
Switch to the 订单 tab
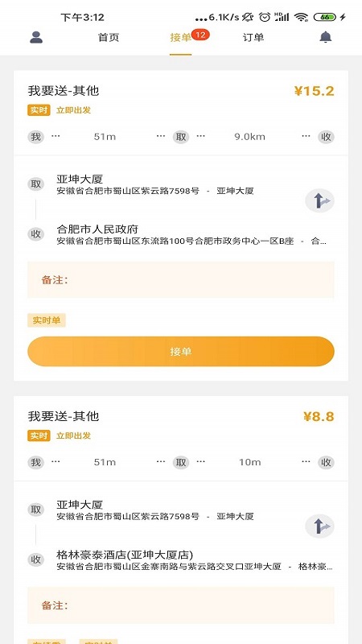pos(253,38)
